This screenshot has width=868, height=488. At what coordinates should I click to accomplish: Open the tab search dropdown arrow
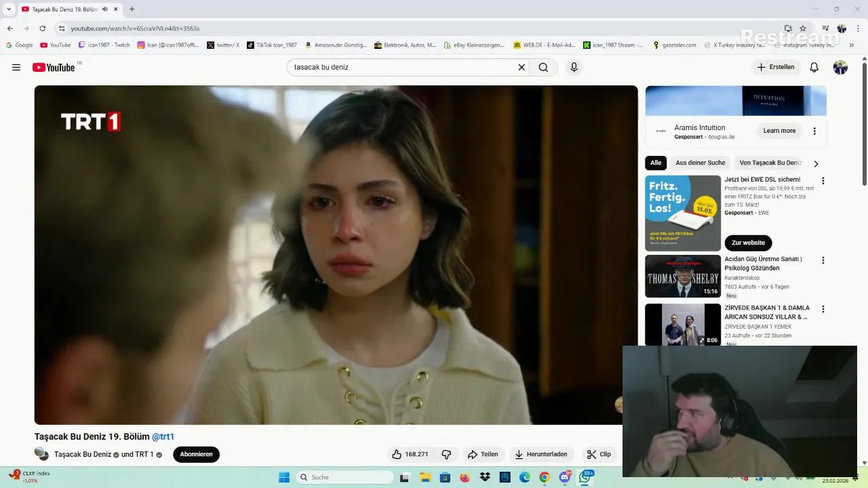point(9,9)
